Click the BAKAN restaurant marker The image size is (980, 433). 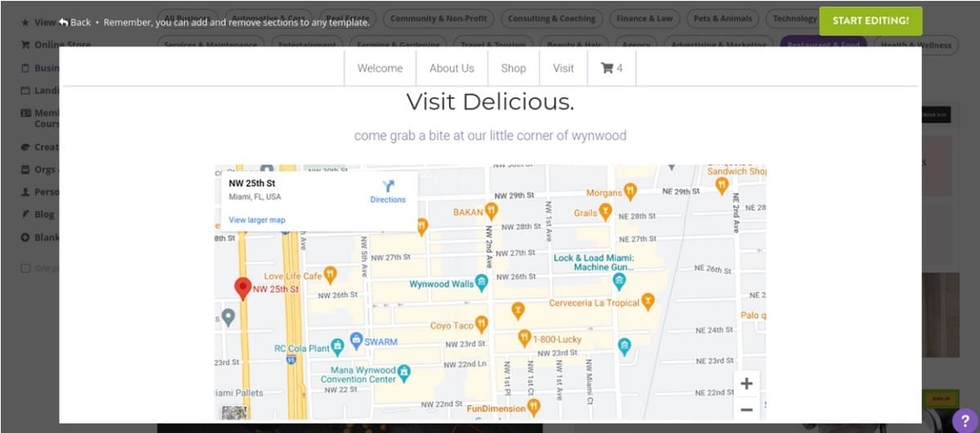pos(492,211)
